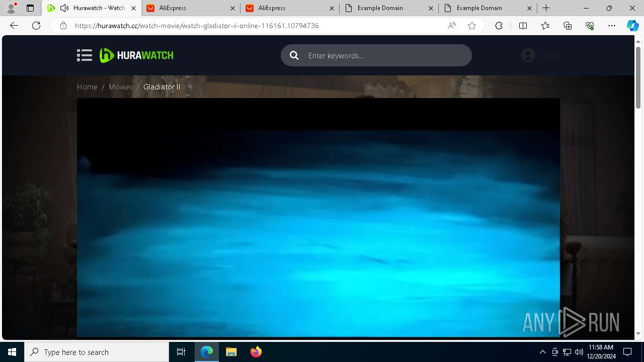Open the Read aloud icon in the address bar

452,26
